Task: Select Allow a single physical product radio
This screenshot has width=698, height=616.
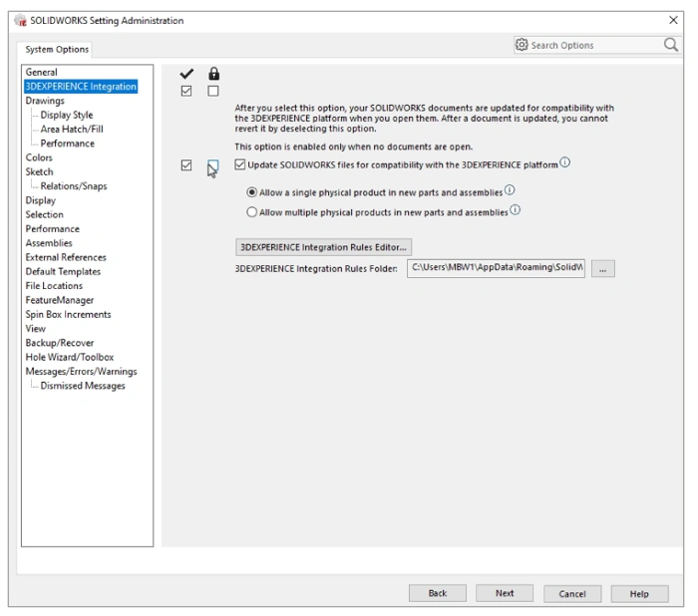Action: pyautogui.click(x=252, y=192)
